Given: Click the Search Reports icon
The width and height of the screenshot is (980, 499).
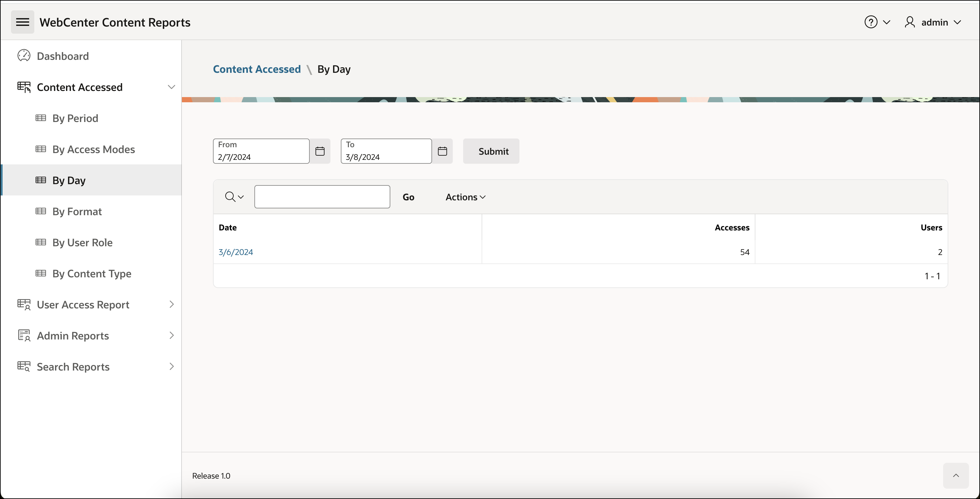Looking at the screenshot, I should (x=24, y=367).
